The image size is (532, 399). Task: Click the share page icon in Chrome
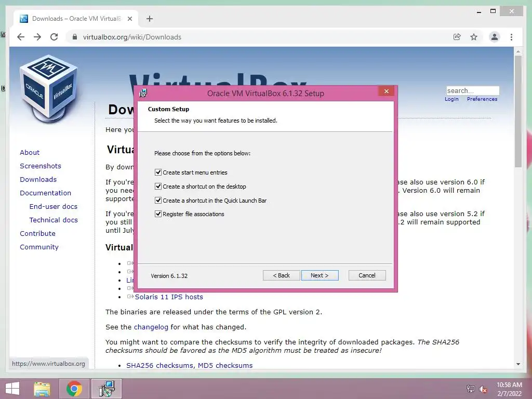[457, 37]
